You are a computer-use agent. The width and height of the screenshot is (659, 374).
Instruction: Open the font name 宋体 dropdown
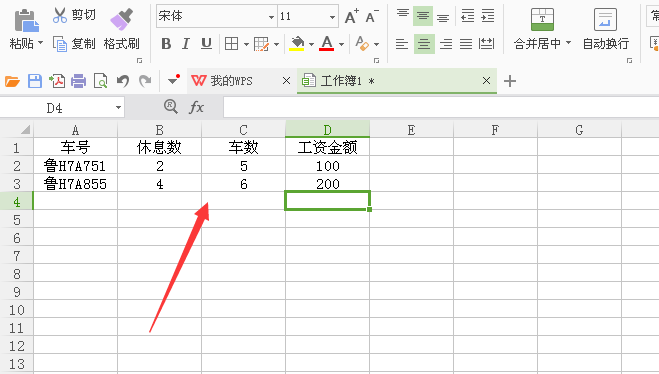pos(272,17)
